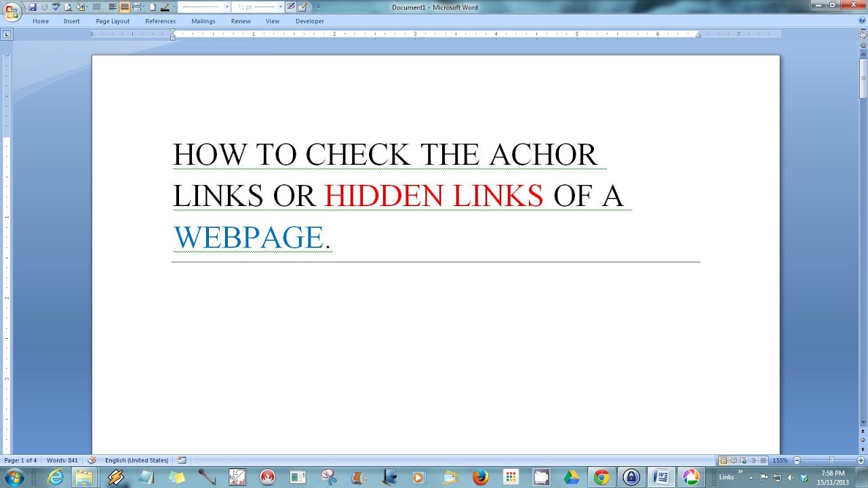Click the macro recording icon in status bar
868x488 pixels.
click(x=182, y=460)
